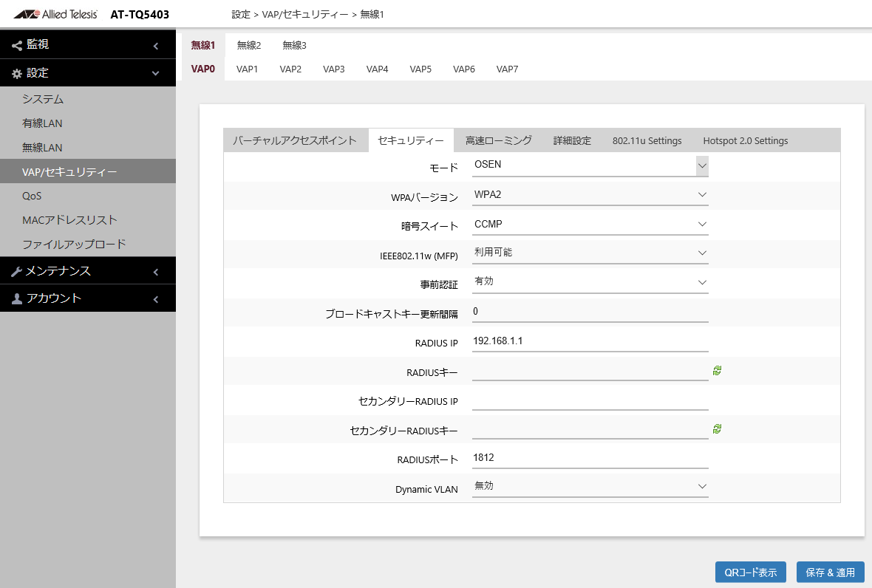This screenshot has width=872, height=588.
Task: Click the breadcrumb 設定 > VAP/セキュリティー > 無線1
Action: click(x=307, y=15)
